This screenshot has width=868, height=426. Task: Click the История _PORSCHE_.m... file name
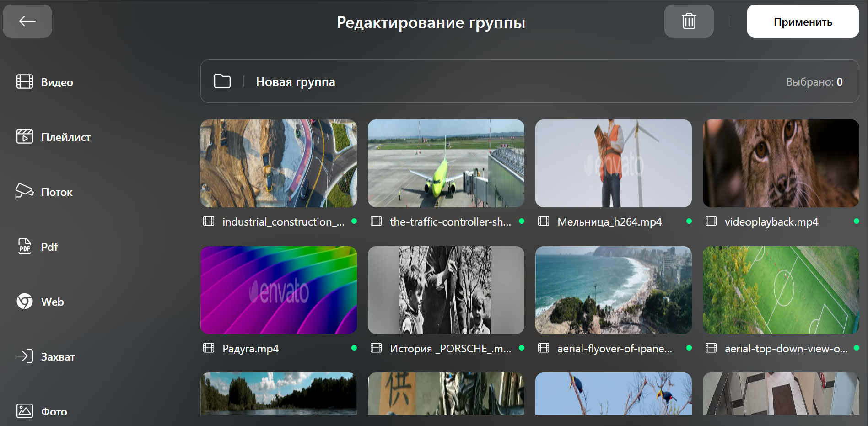(451, 349)
